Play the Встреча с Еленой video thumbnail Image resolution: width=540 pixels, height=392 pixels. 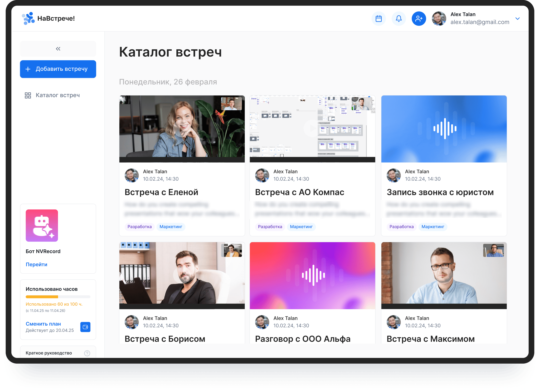pos(182,129)
